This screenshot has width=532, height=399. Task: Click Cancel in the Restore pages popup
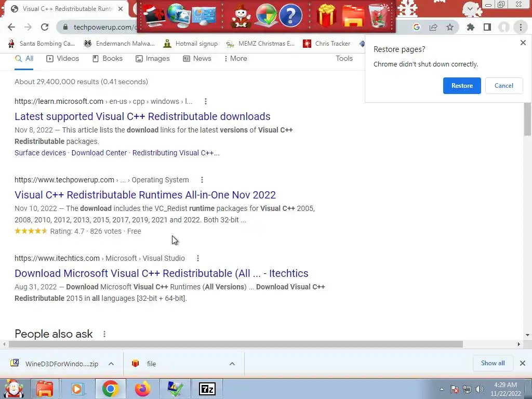(x=503, y=86)
